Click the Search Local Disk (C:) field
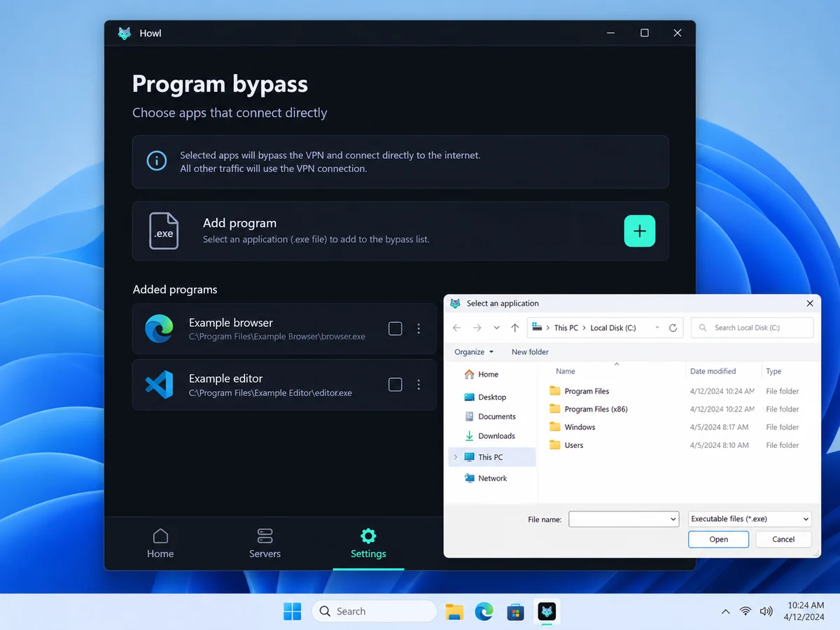The image size is (840, 630). point(752,328)
